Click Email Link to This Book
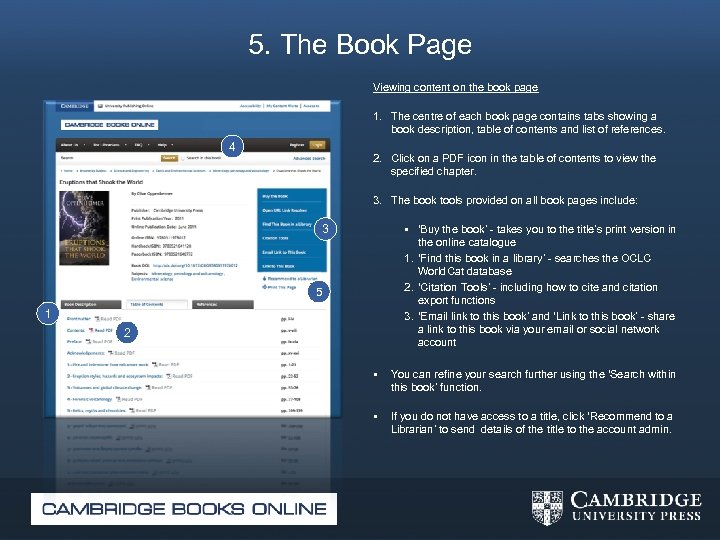Screen dimensions: 720x540 click(x=284, y=252)
